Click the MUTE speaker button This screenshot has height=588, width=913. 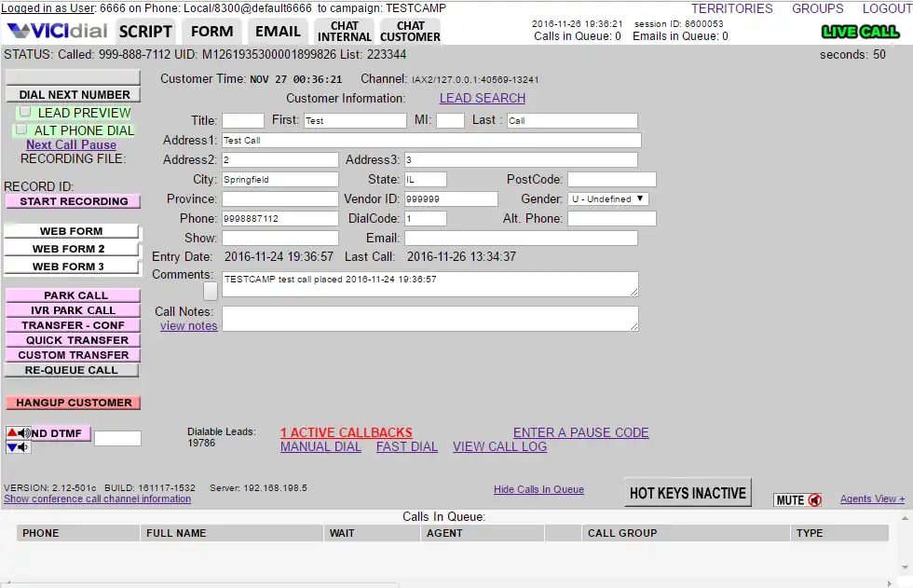[x=797, y=500]
